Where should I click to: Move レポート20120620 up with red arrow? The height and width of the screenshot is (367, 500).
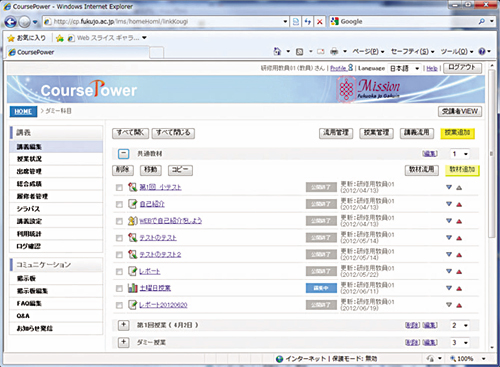click(459, 305)
